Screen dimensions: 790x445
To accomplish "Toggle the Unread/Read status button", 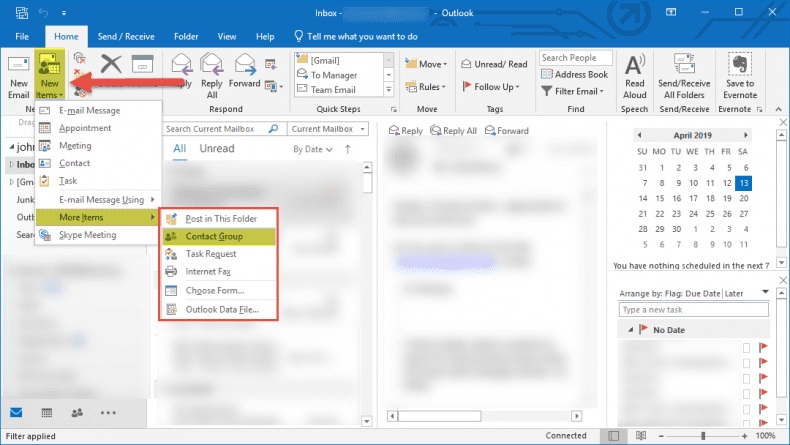I will (494, 64).
